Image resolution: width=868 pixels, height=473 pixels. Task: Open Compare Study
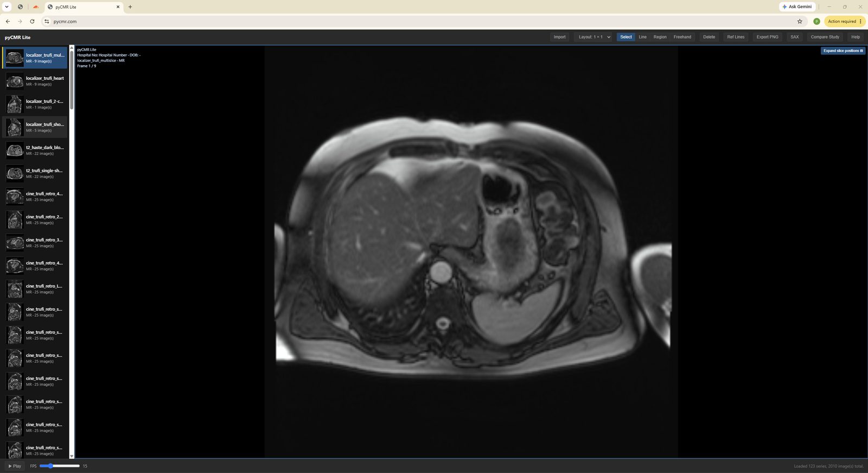pyautogui.click(x=825, y=37)
